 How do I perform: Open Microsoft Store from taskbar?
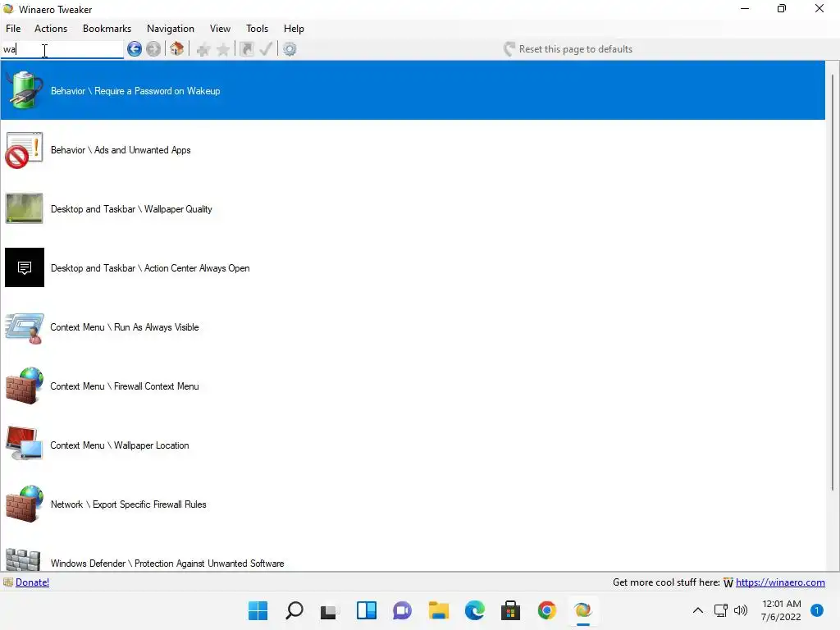tap(510, 610)
